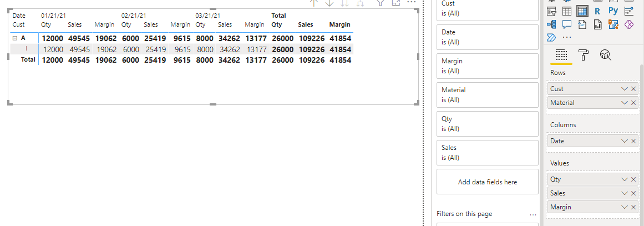Open dropdown for Sales in Values
This screenshot has width=644, height=226.
(625, 193)
